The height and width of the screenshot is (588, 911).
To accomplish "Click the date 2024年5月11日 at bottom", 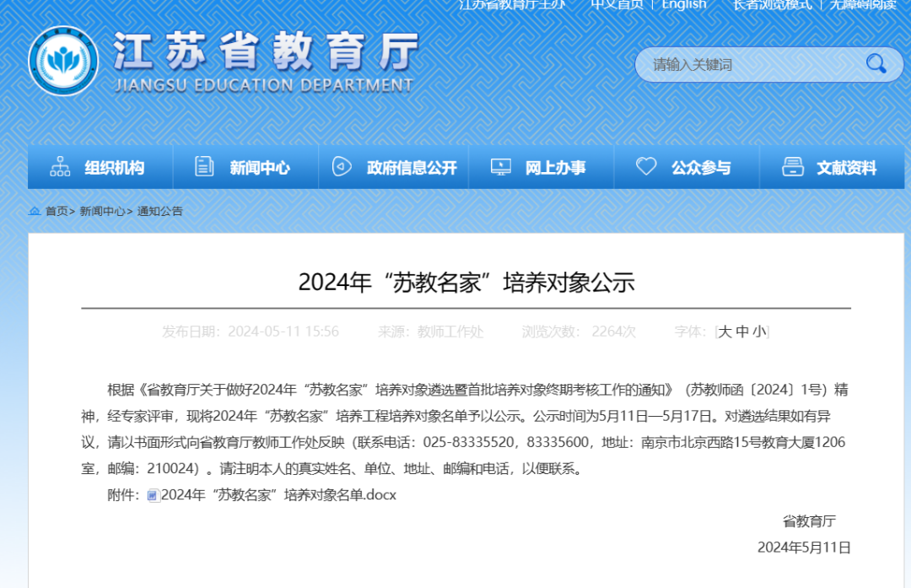I will click(804, 548).
